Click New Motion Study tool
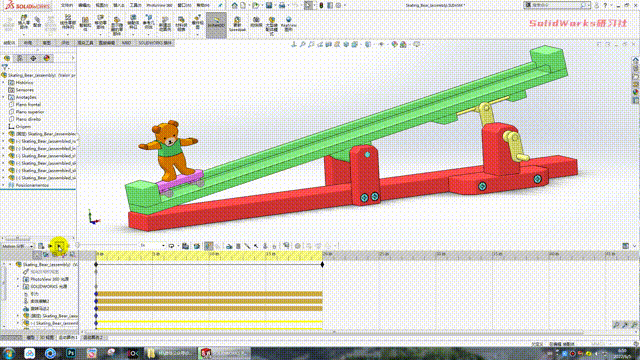Viewport: 640px width, 360px height. (165, 24)
